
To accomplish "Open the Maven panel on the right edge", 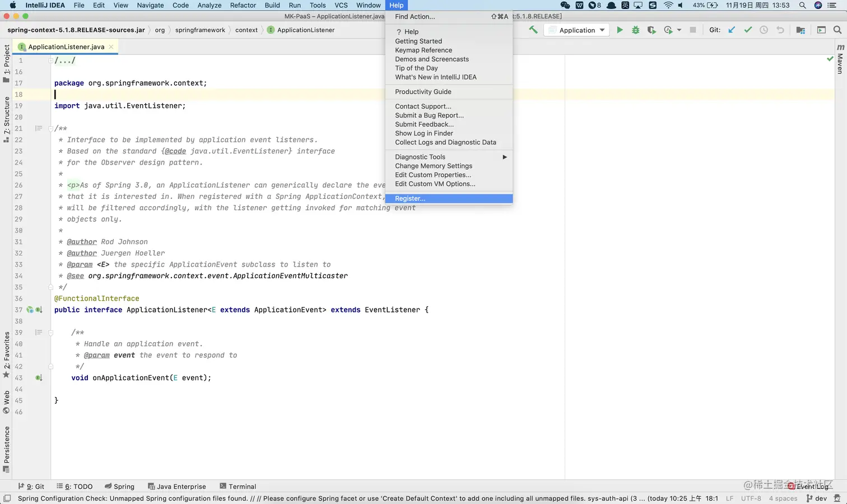I will click(840, 63).
